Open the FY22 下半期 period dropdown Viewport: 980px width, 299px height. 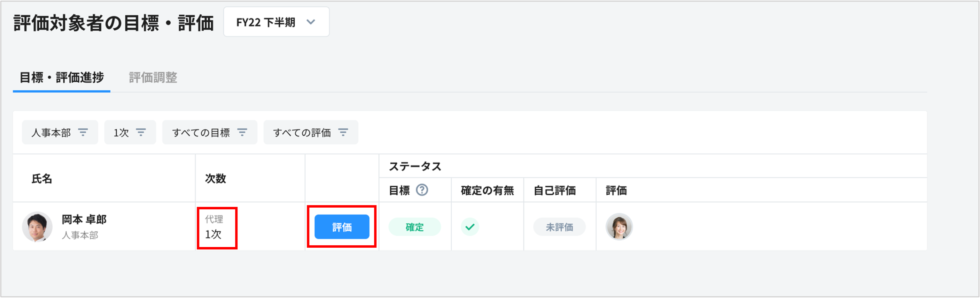pyautogui.click(x=276, y=22)
